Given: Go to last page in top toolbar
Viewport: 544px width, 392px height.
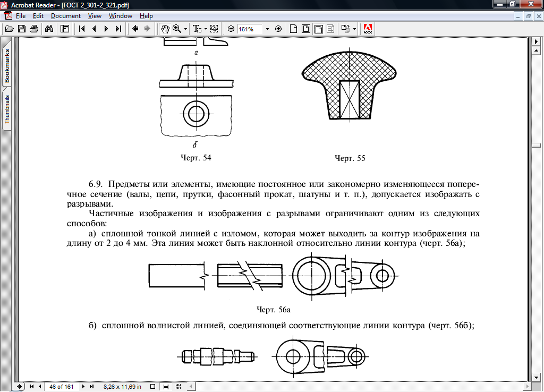Looking at the screenshot, I should click(118, 29).
